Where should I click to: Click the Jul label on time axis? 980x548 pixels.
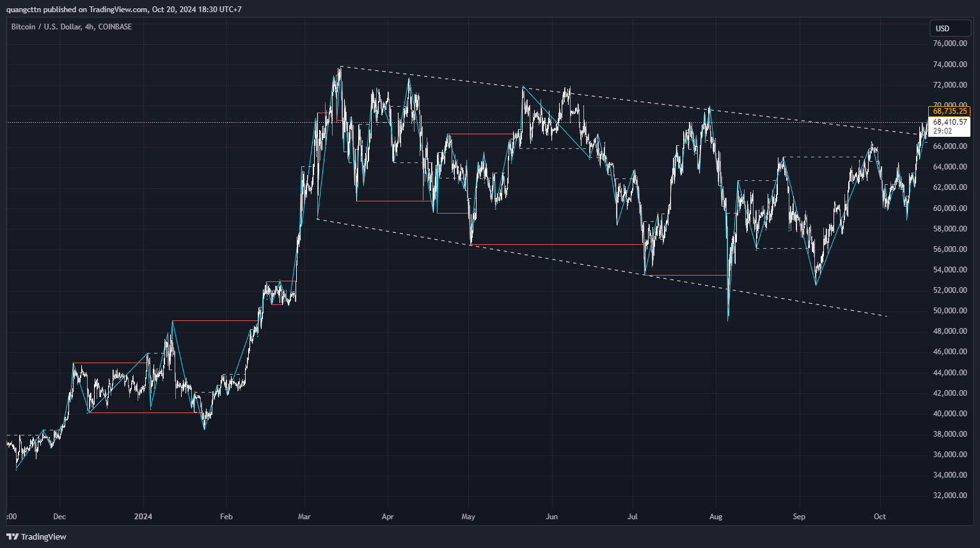pyautogui.click(x=633, y=517)
